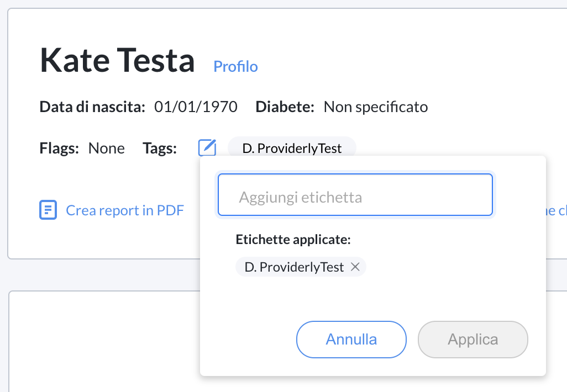Screen dimensions: 567x392
Task: Click the Flags label
Action: (59, 148)
